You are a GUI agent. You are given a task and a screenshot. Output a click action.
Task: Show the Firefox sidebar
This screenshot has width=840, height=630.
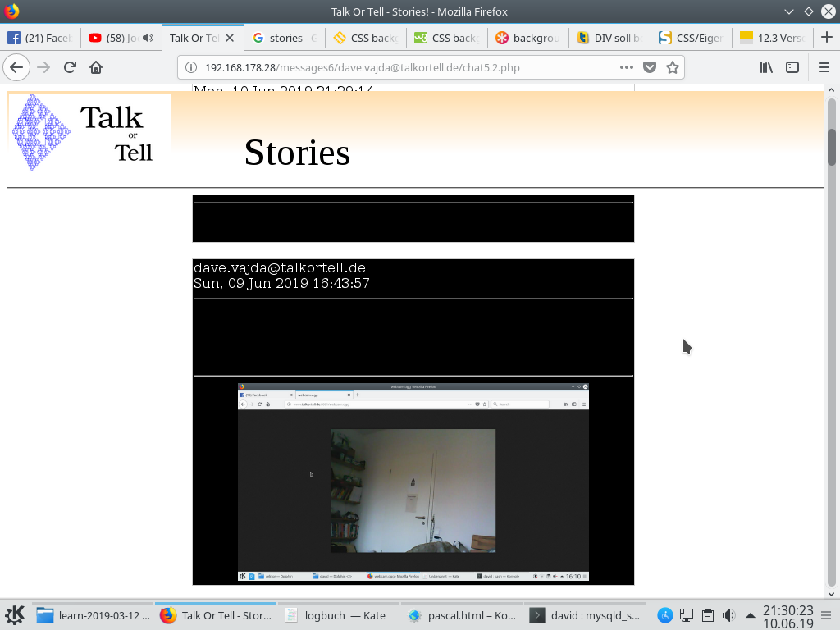[x=792, y=67]
